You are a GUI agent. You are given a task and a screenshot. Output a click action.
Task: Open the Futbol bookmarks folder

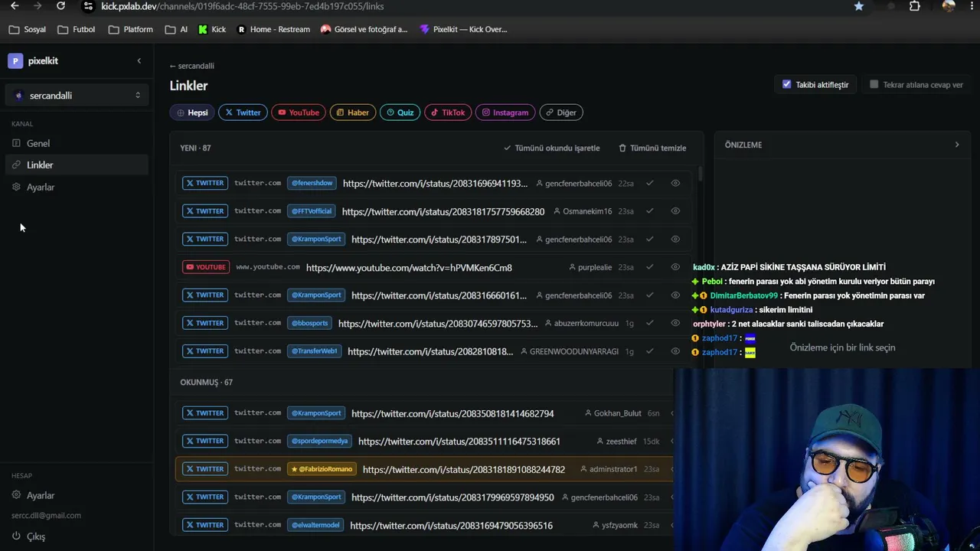77,30
